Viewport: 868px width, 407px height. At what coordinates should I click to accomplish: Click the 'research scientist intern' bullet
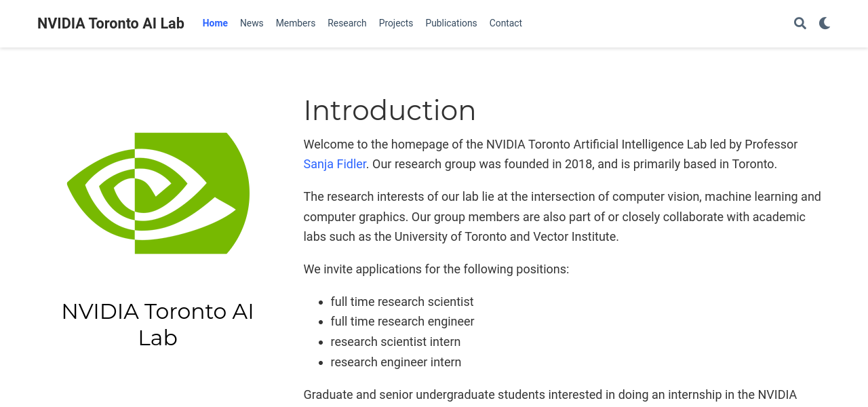pos(395,342)
